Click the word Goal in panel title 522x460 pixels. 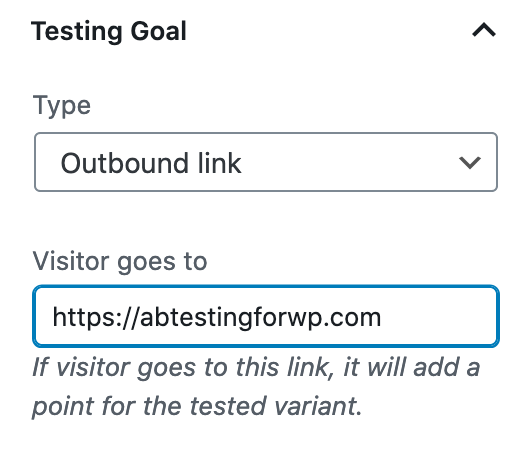point(158,31)
